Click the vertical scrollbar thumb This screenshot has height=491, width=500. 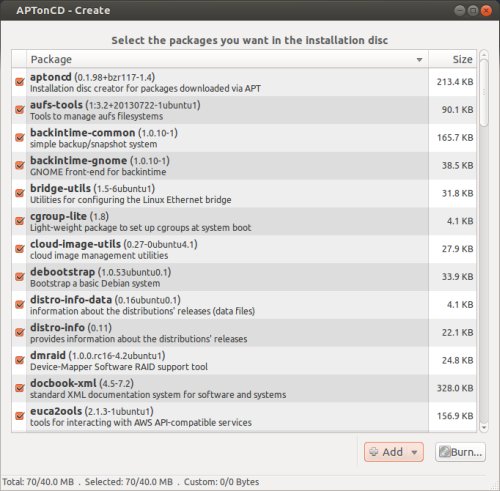(484, 93)
